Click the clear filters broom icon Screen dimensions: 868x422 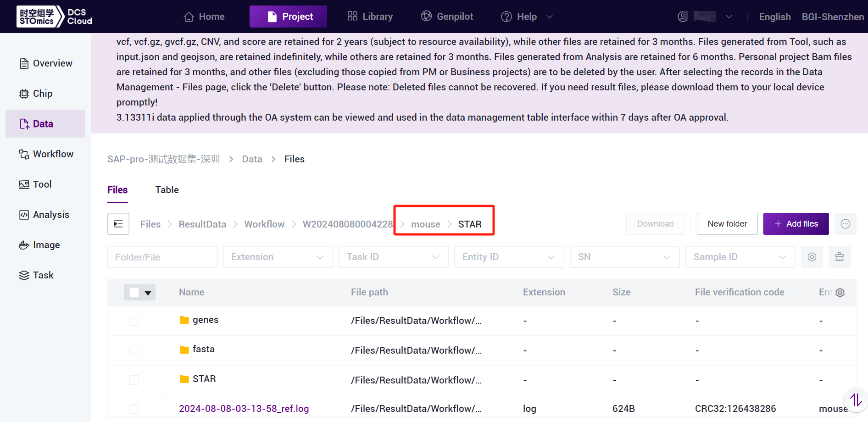840,257
